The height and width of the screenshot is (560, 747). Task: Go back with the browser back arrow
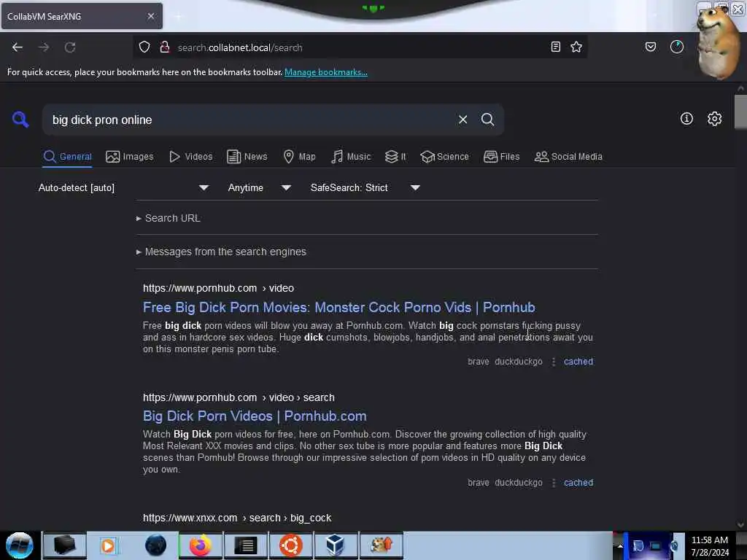[18, 47]
